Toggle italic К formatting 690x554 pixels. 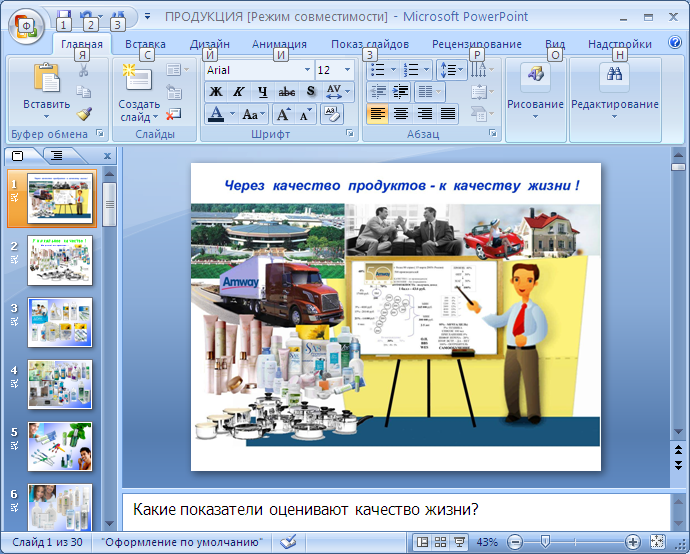pos(239,92)
